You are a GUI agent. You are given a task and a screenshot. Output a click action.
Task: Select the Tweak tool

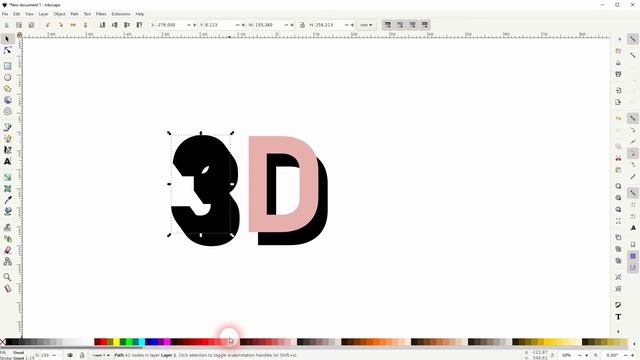7,227
